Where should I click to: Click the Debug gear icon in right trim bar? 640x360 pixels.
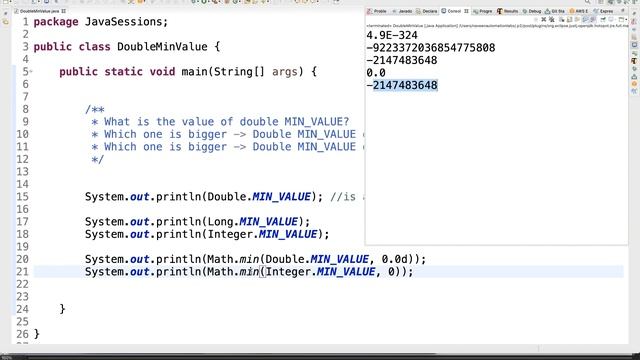634,69
